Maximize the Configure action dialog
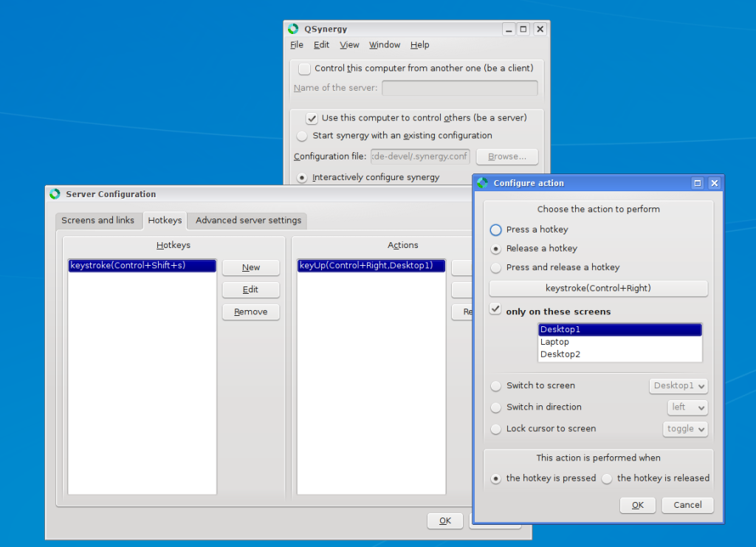 click(697, 183)
